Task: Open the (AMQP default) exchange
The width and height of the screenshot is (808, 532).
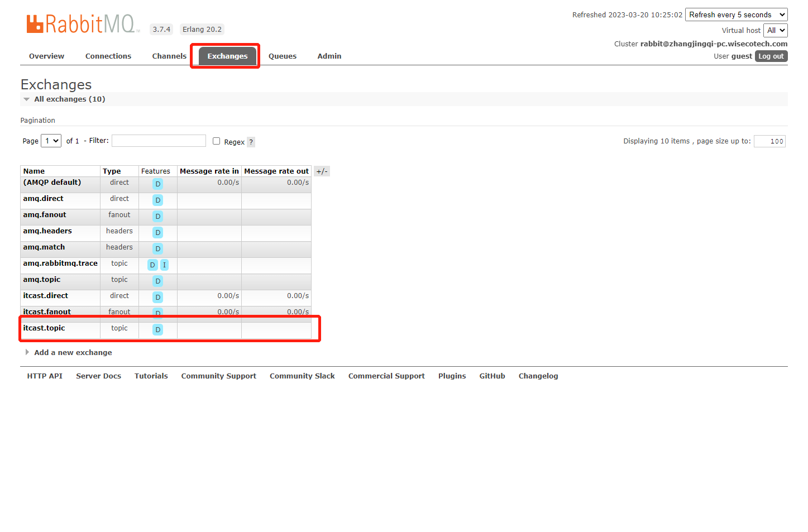Action: pos(52,182)
